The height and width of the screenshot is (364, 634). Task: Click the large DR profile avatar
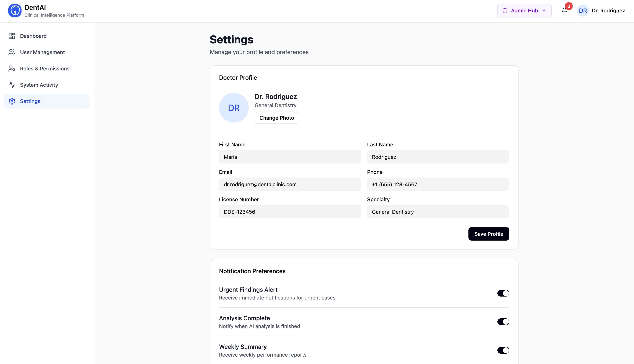pos(233,108)
